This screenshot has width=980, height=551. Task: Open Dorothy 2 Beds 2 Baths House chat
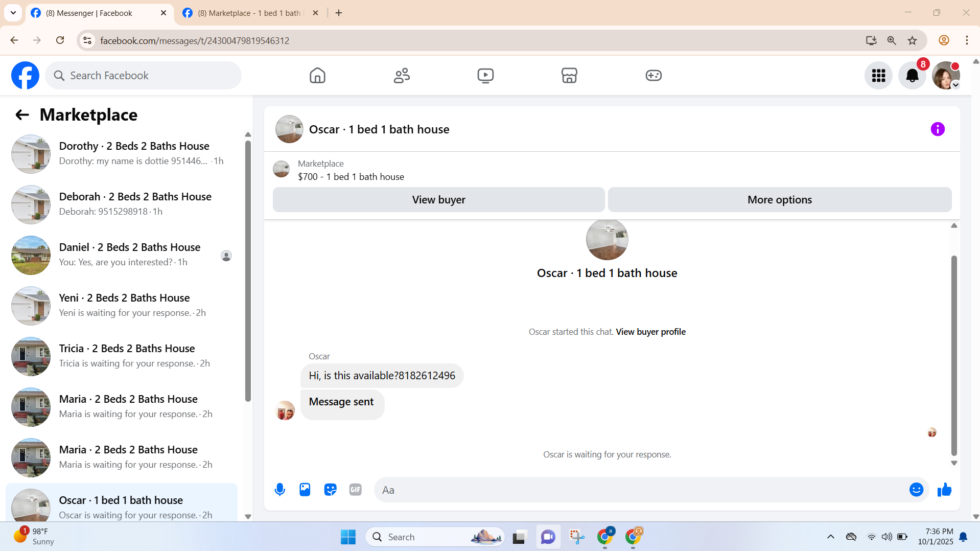pyautogui.click(x=122, y=154)
